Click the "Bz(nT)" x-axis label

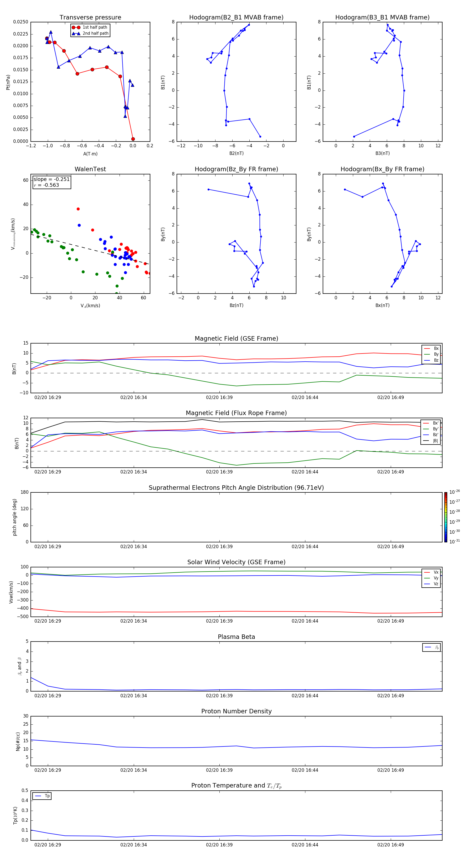pyautogui.click(x=236, y=306)
